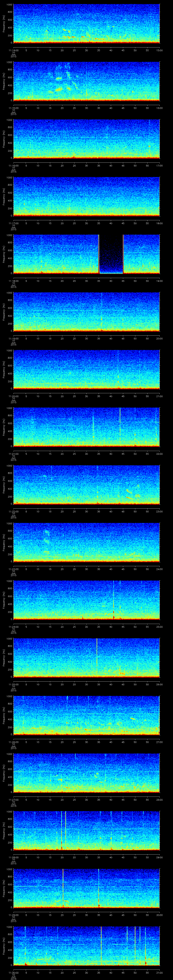Image resolution: width=173 pixels, height=980 pixels.
Task: Click the spectrogram panel starting at 11:15:00
Action: coord(86,81)
